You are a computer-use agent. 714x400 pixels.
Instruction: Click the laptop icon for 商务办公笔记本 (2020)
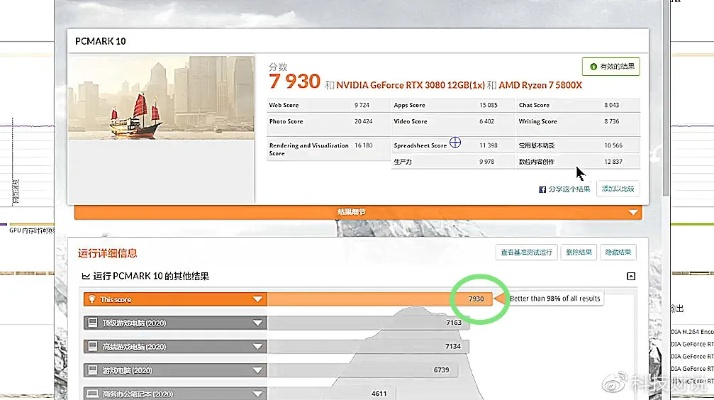pos(91,393)
